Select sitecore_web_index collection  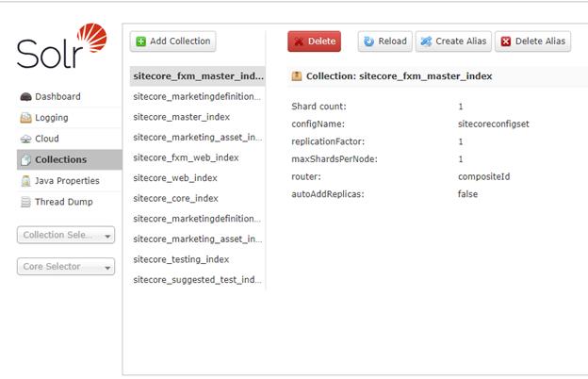(198, 178)
